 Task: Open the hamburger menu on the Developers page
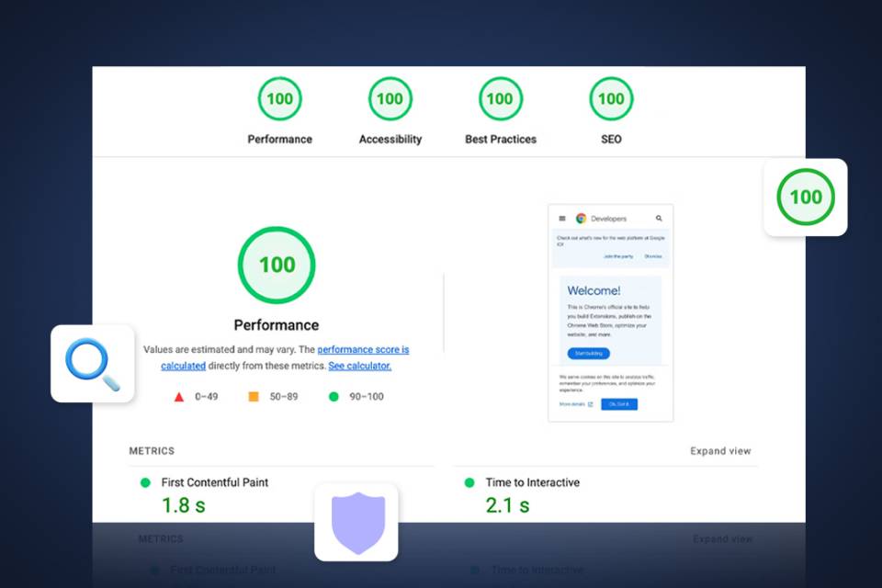tap(561, 217)
